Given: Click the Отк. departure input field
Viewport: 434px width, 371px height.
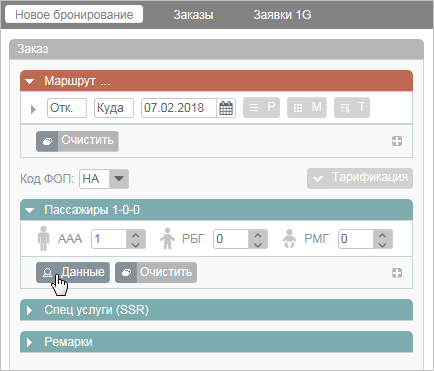Looking at the screenshot, I should coord(67,108).
